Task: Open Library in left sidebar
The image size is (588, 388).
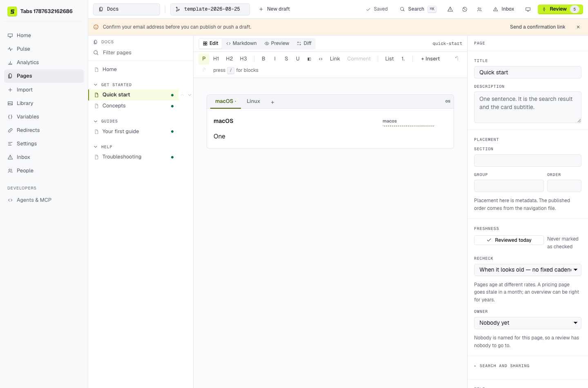Action: [x=44, y=103]
